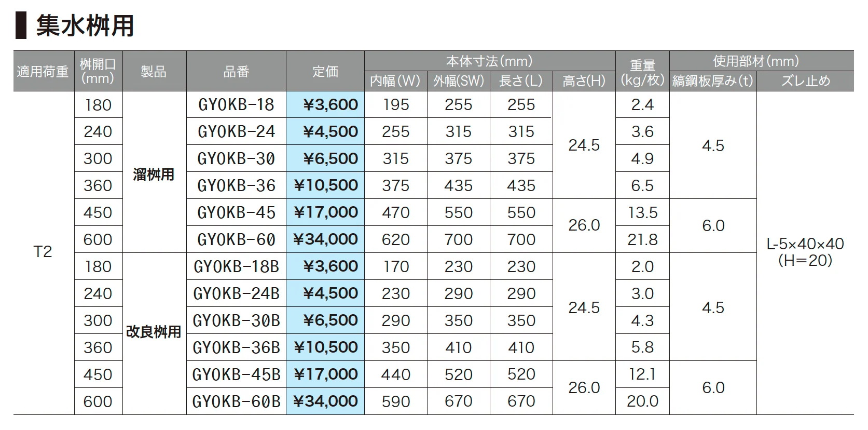Select the ¥17,000 price of GYOKB-45
Viewport: 868px width, 430px height.
tap(326, 212)
